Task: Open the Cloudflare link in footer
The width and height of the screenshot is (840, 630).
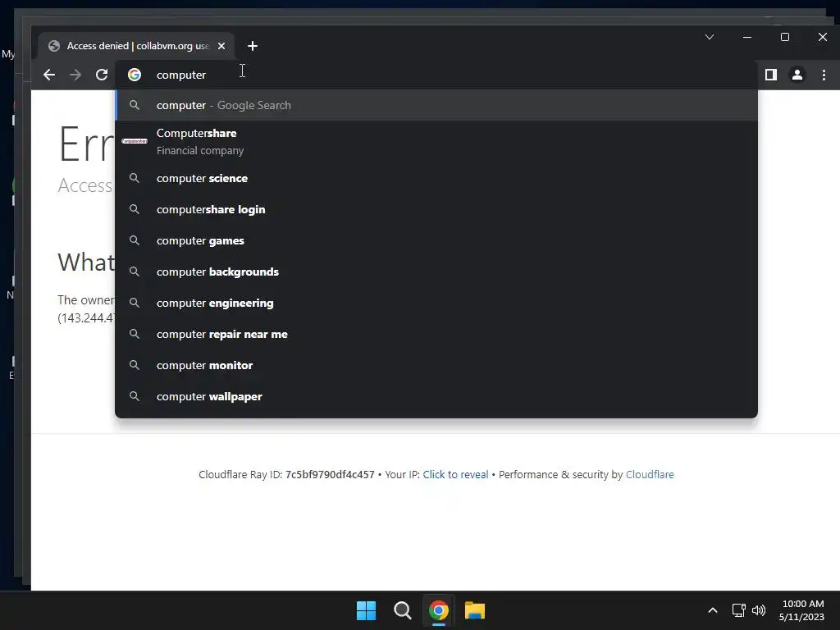Action: [x=650, y=475]
